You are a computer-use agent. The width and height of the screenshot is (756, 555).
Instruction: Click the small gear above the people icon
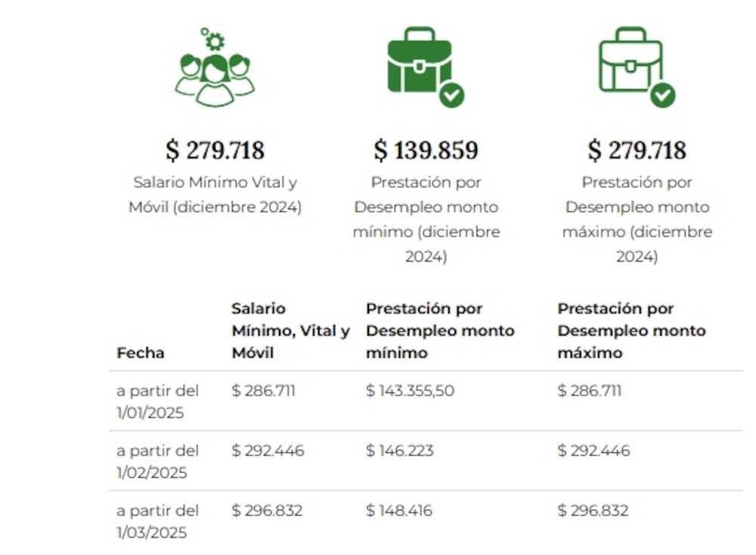tap(214, 40)
